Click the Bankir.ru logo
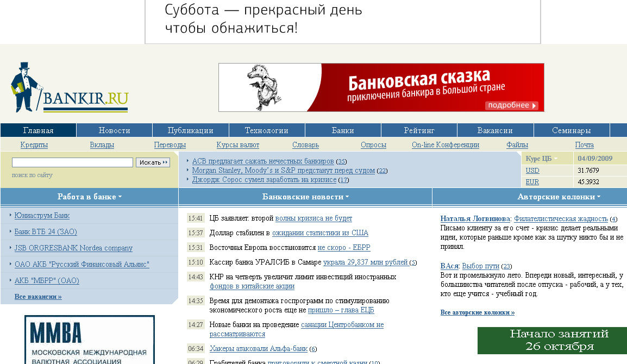This screenshot has height=364, width=627. pos(69,87)
